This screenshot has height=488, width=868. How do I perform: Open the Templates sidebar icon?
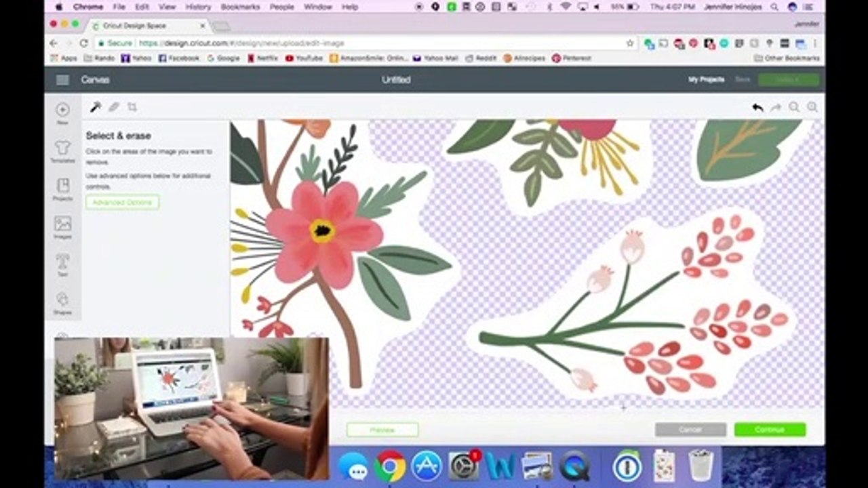(62, 152)
